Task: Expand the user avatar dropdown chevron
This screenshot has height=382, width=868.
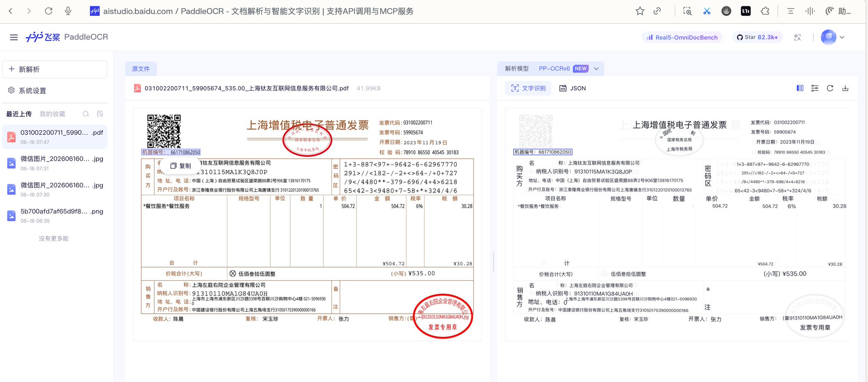Action: coord(842,37)
